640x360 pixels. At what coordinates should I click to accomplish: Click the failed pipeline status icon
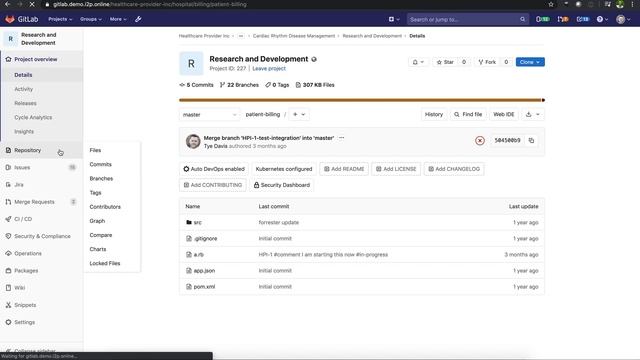click(480, 141)
